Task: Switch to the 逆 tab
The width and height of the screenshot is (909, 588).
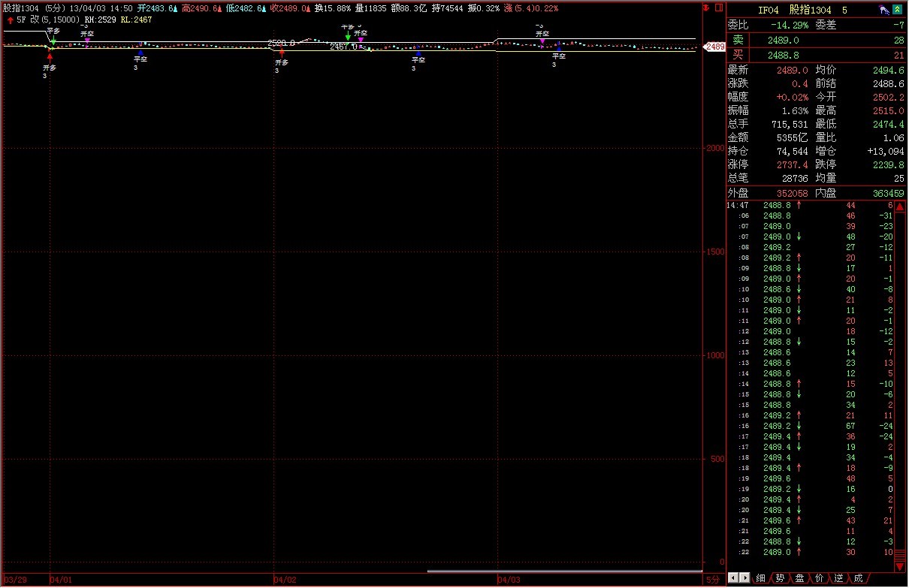Action: pyautogui.click(x=839, y=578)
